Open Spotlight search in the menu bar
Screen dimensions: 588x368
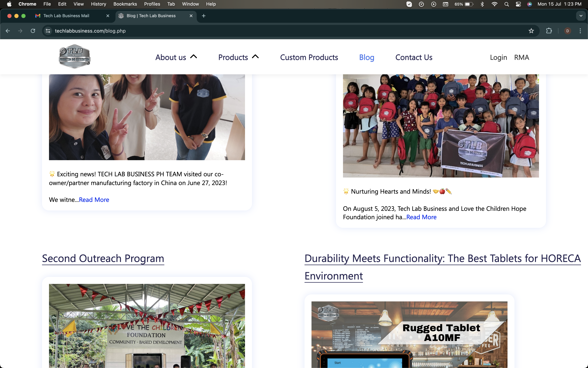(x=507, y=4)
